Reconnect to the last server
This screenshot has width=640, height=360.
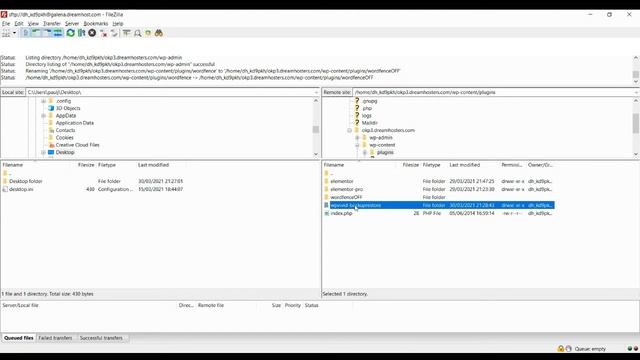[114, 33]
